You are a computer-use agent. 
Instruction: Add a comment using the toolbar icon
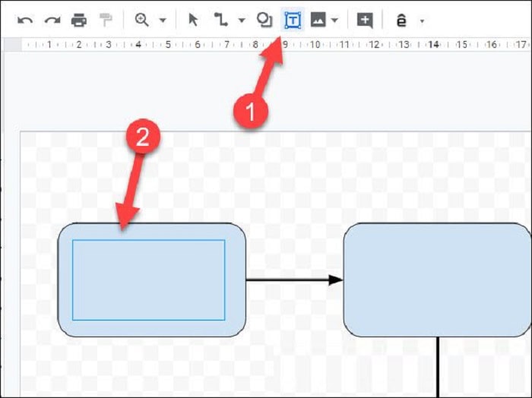point(365,21)
